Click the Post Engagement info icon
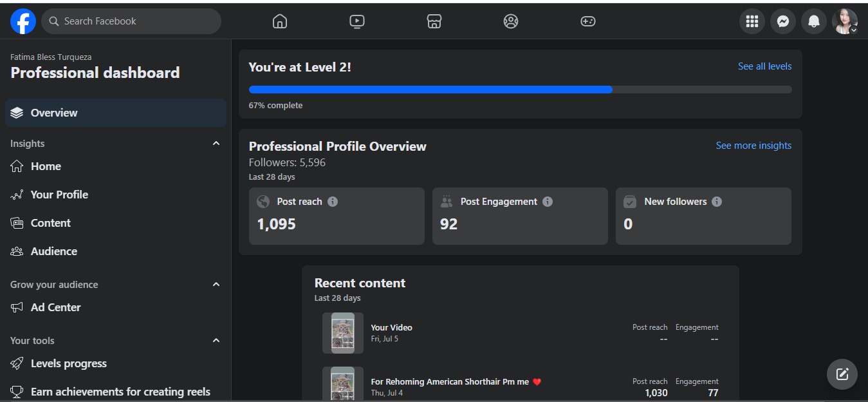Image resolution: width=868 pixels, height=402 pixels. pyautogui.click(x=548, y=202)
